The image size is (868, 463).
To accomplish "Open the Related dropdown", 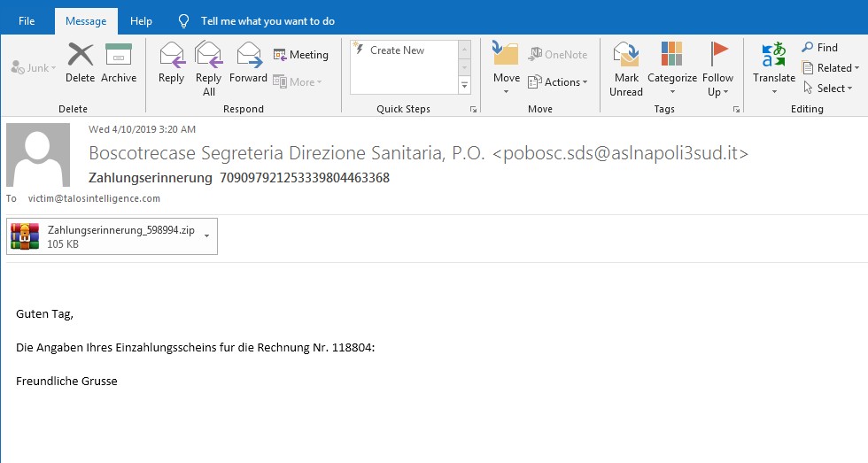I will tap(831, 67).
